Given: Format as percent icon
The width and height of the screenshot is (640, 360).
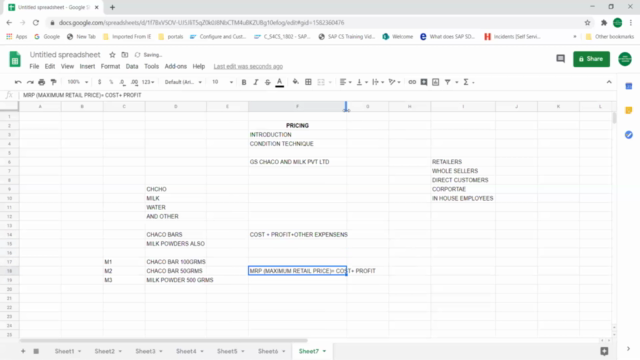Looking at the screenshot, I should [111, 82].
